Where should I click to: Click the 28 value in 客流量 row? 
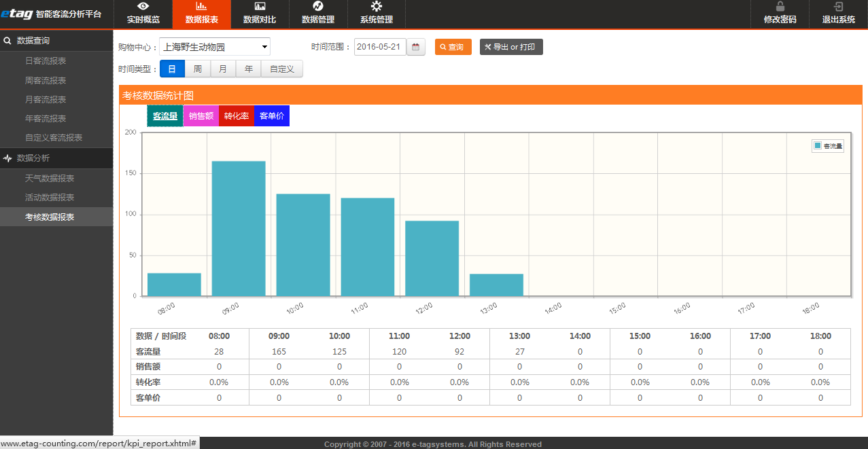(x=219, y=352)
